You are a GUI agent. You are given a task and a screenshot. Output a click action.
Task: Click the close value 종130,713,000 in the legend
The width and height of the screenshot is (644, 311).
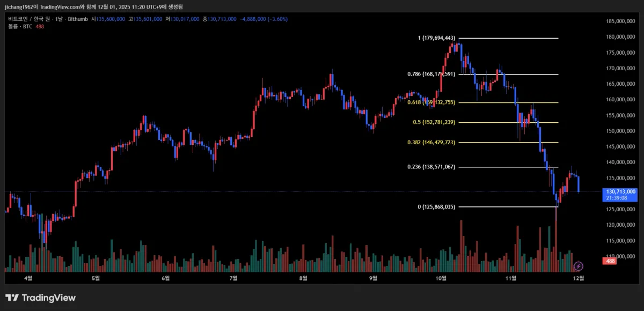click(219, 19)
